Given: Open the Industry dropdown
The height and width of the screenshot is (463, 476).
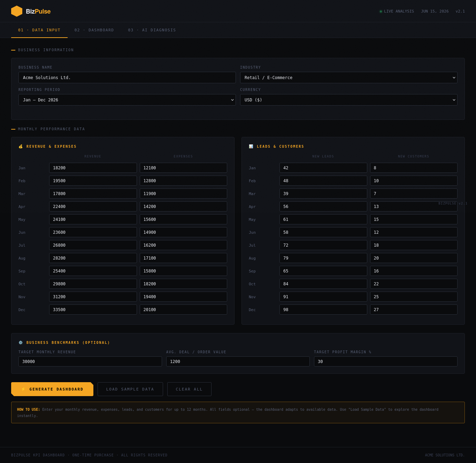Looking at the screenshot, I should [348, 78].
